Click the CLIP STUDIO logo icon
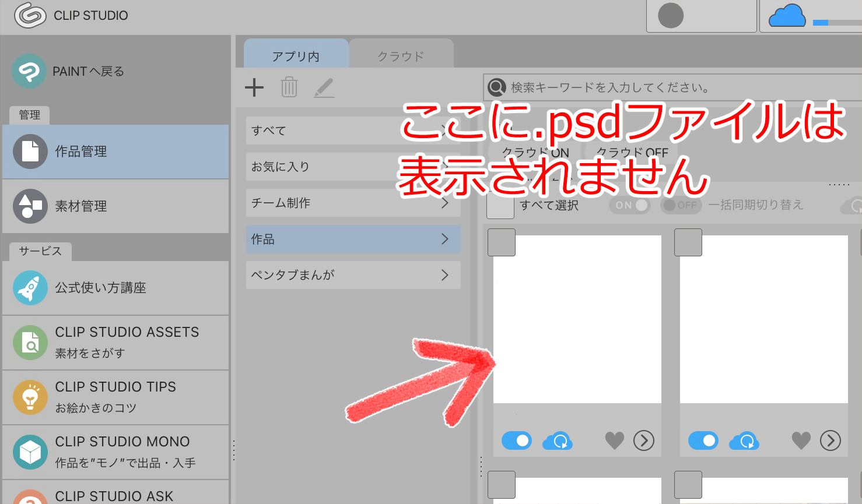The image size is (862, 504). coord(30,15)
